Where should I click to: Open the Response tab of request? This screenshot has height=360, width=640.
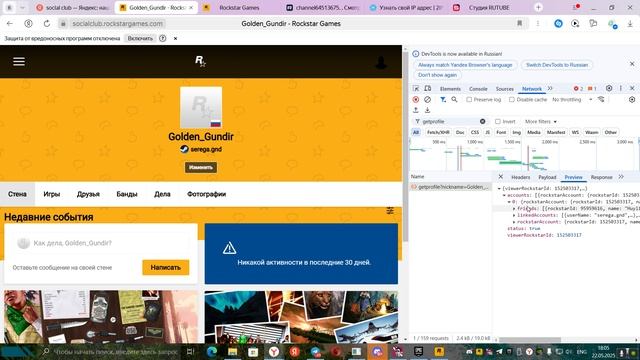pyautogui.click(x=601, y=177)
